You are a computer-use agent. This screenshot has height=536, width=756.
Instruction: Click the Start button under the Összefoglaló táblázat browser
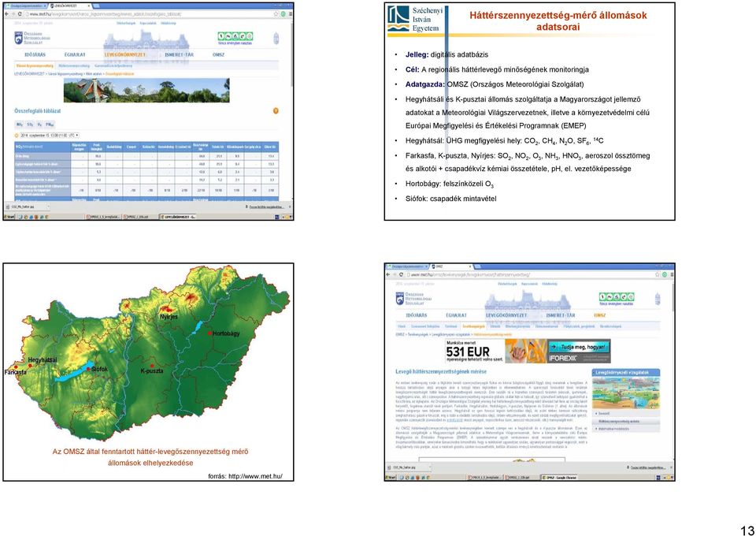coord(9,217)
